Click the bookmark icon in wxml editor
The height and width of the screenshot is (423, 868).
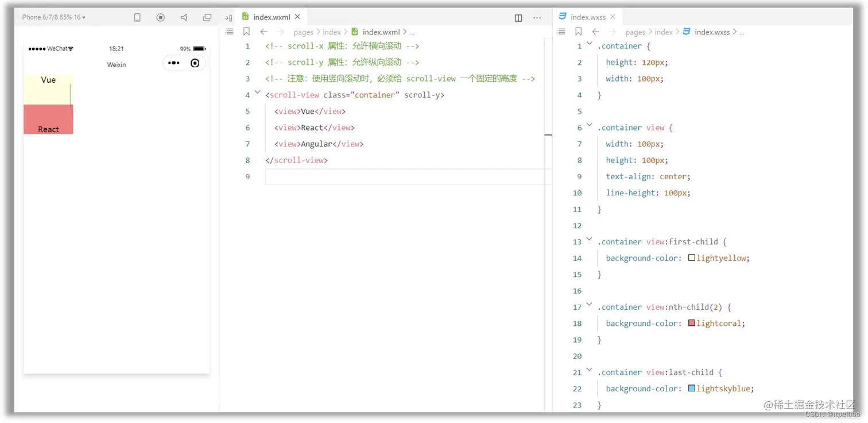(246, 32)
